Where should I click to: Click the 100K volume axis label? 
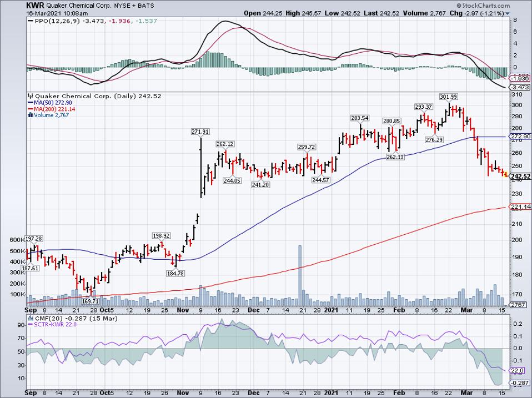coord(18,294)
